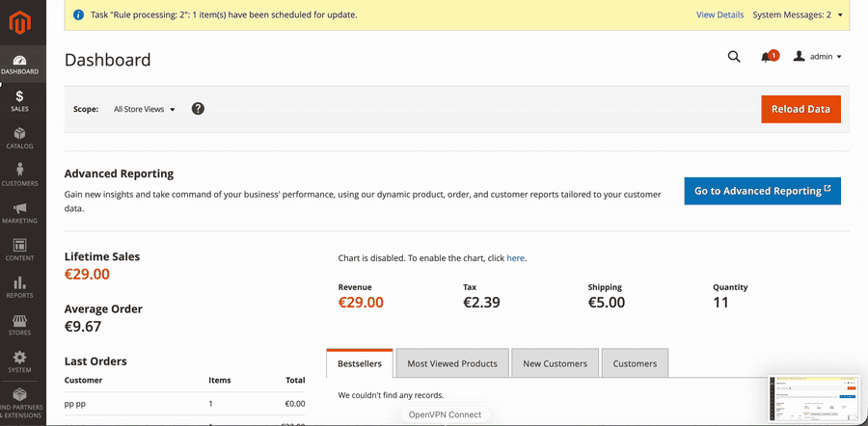The height and width of the screenshot is (426, 868).
Task: Open Find Partners & Extensions
Action: click(20, 404)
